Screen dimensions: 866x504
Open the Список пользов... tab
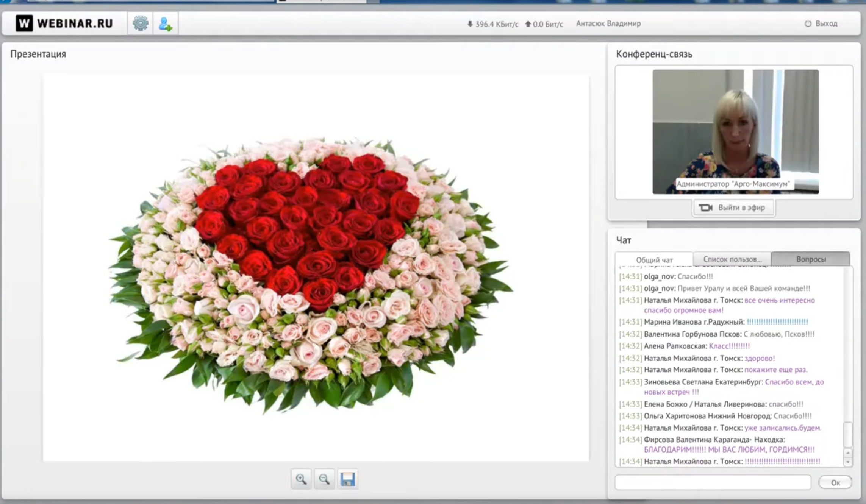point(732,259)
